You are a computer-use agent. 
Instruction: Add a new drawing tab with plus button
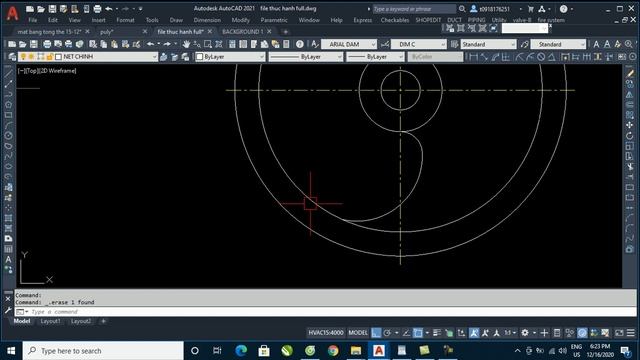285,31
